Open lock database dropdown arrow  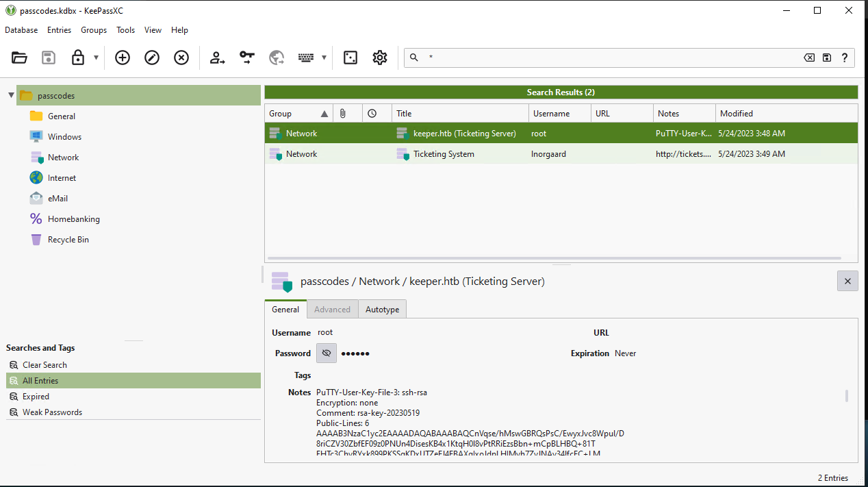pos(97,58)
